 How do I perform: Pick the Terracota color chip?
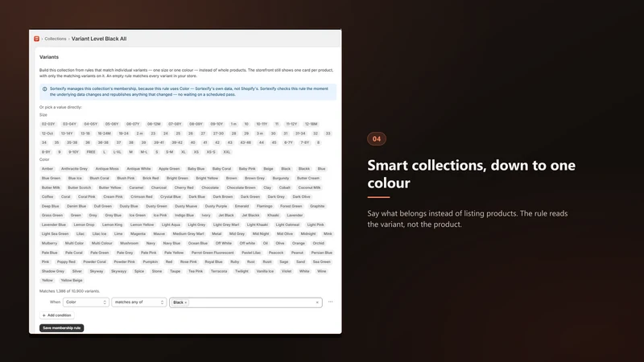219,271
